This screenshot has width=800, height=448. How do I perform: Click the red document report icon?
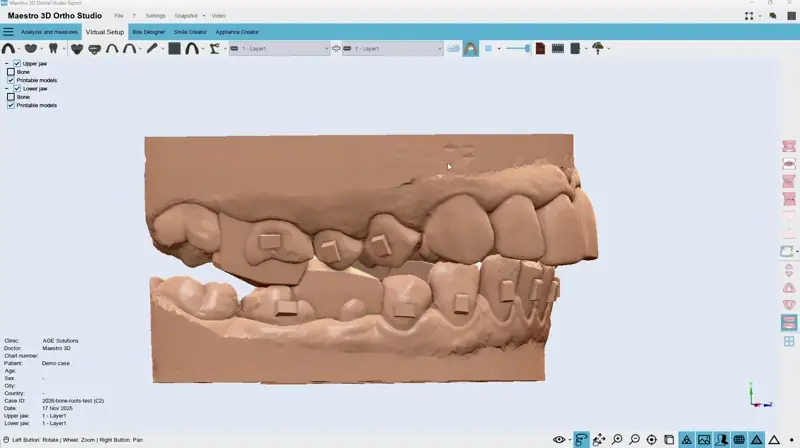(540, 48)
